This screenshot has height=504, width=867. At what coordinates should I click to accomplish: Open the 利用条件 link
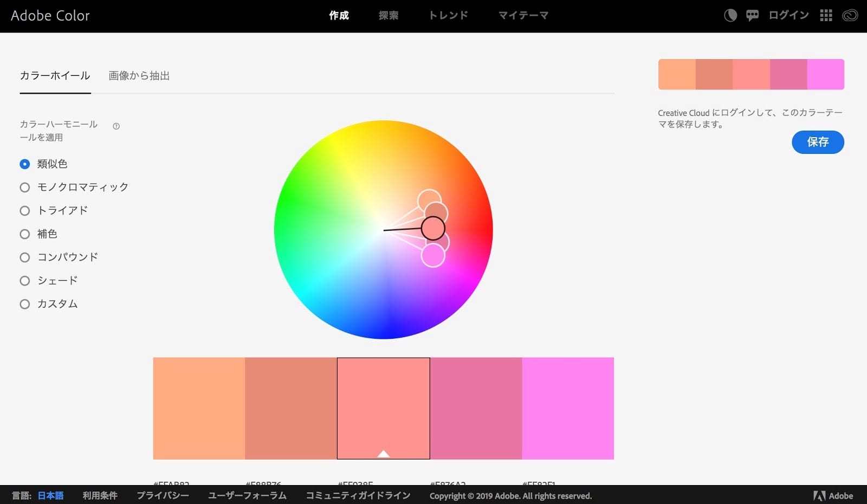point(100,495)
